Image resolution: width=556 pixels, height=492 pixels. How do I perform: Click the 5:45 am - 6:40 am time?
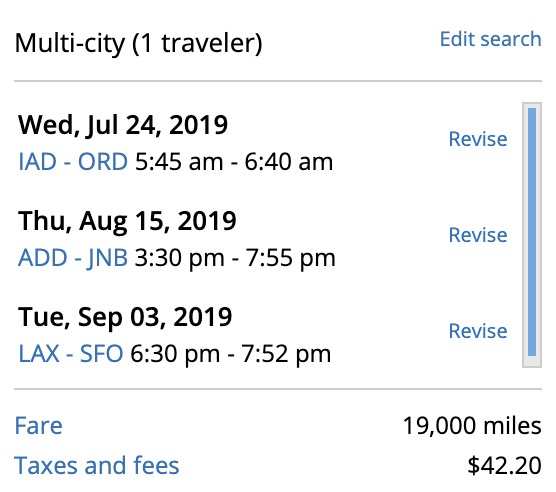coord(234,162)
